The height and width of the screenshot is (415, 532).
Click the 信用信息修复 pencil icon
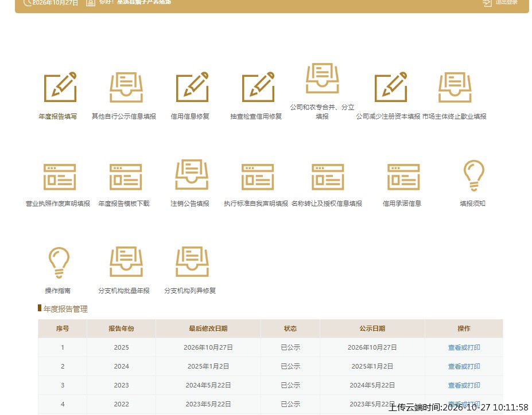(192, 87)
